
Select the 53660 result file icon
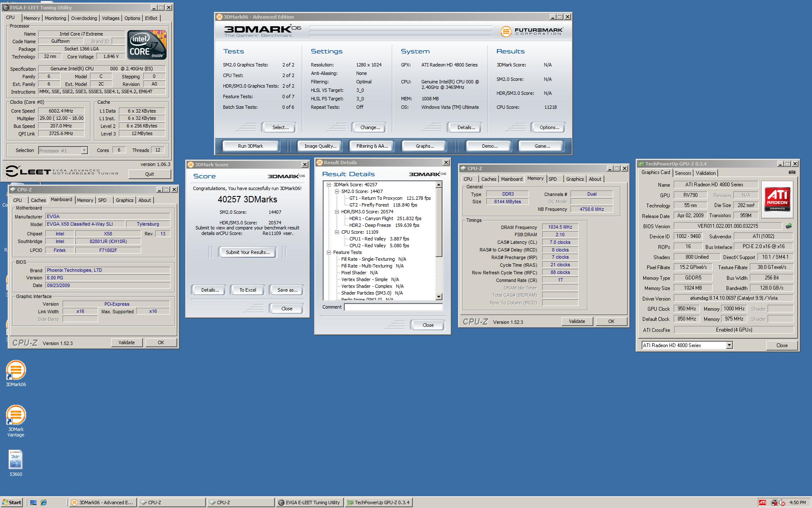(x=16, y=463)
